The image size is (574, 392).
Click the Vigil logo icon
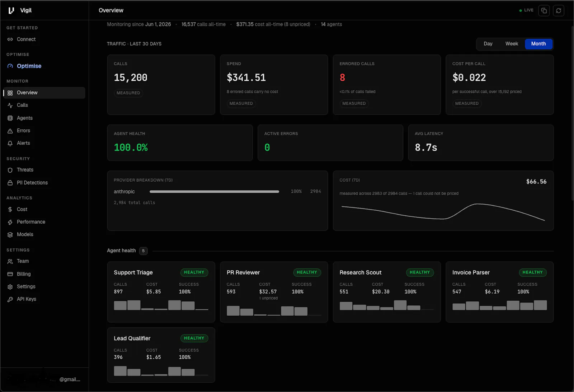(x=11, y=10)
